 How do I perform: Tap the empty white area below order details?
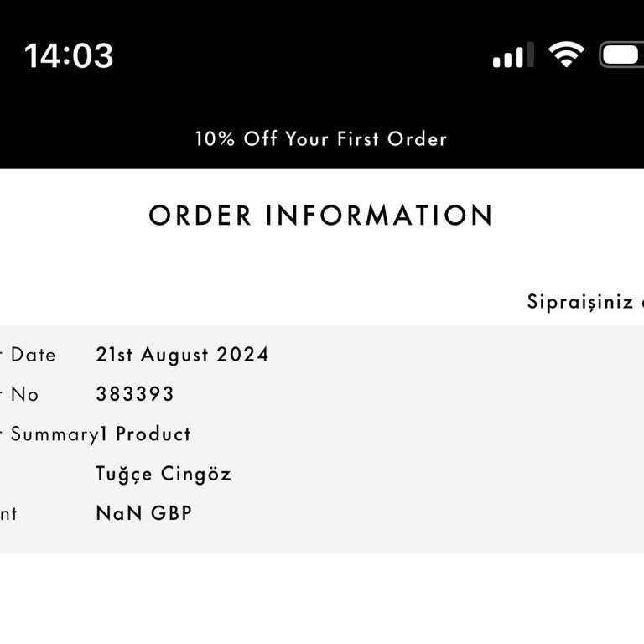322,600
